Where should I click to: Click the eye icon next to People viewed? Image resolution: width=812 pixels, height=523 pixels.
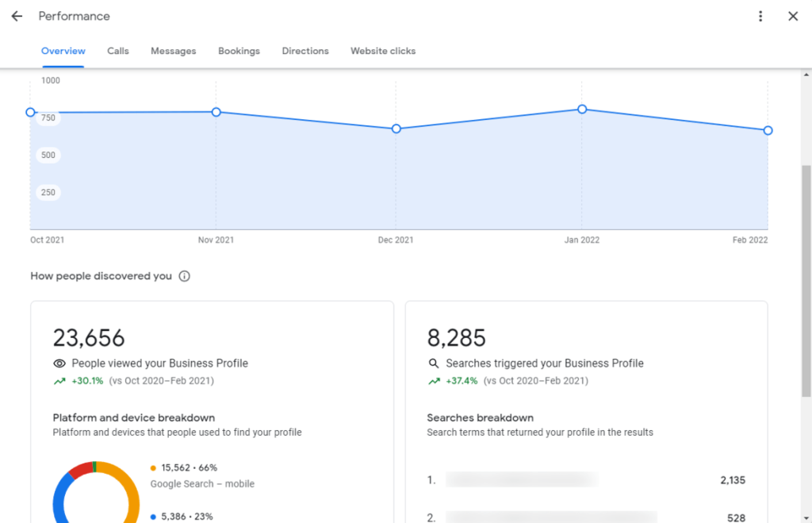coord(59,363)
